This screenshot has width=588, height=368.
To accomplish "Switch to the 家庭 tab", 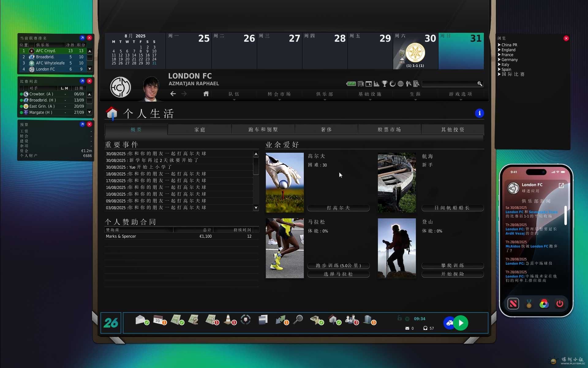I will coord(200,129).
